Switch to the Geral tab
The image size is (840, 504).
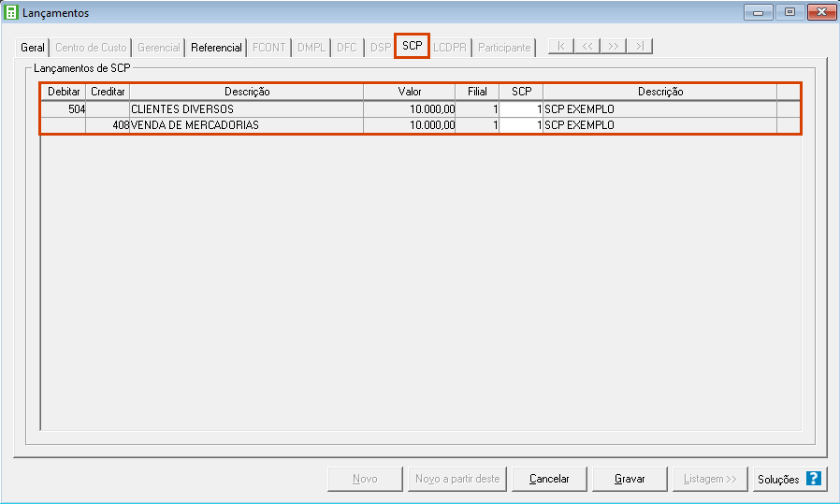[33, 48]
